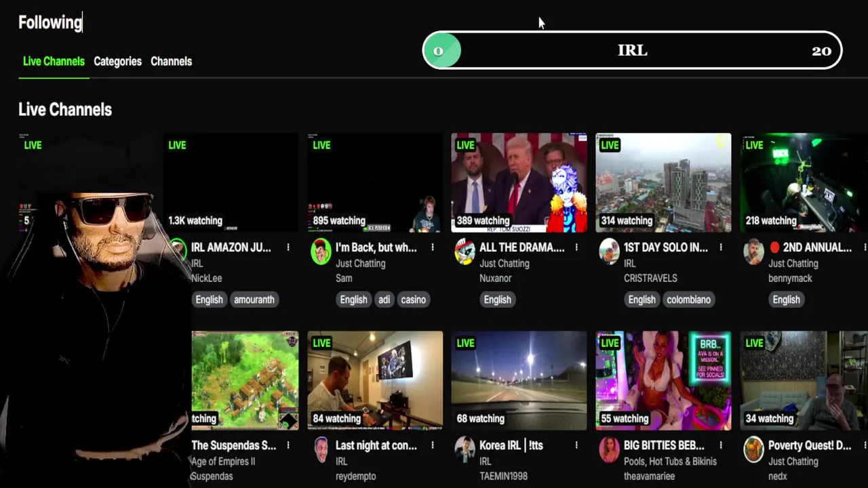Open the 84 watching stream thumbnail

[375, 380]
